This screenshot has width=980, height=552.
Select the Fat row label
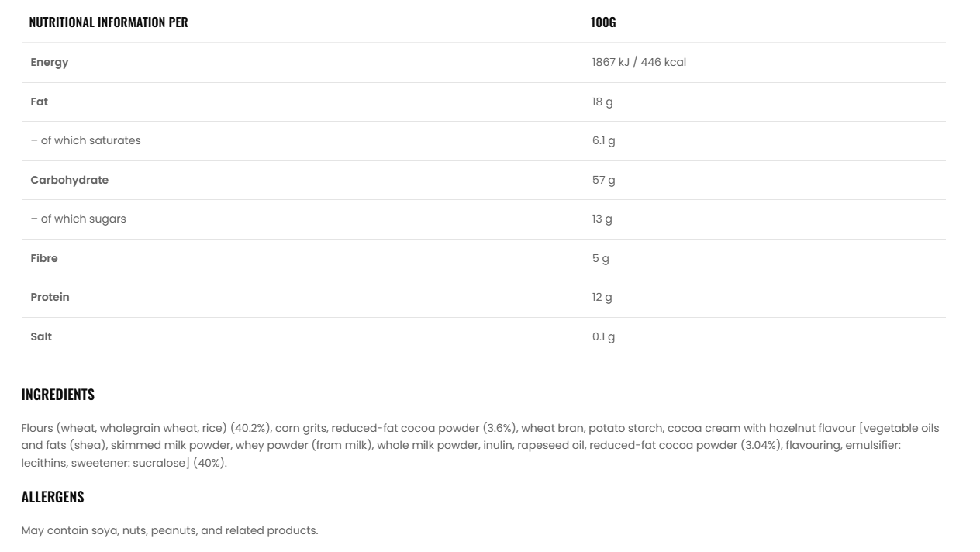(x=40, y=102)
